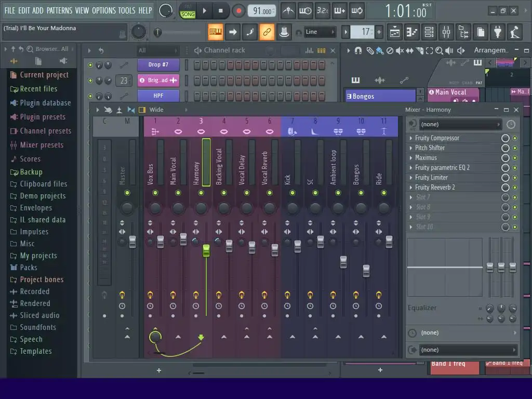Open the OPTIONS menu

point(104,10)
